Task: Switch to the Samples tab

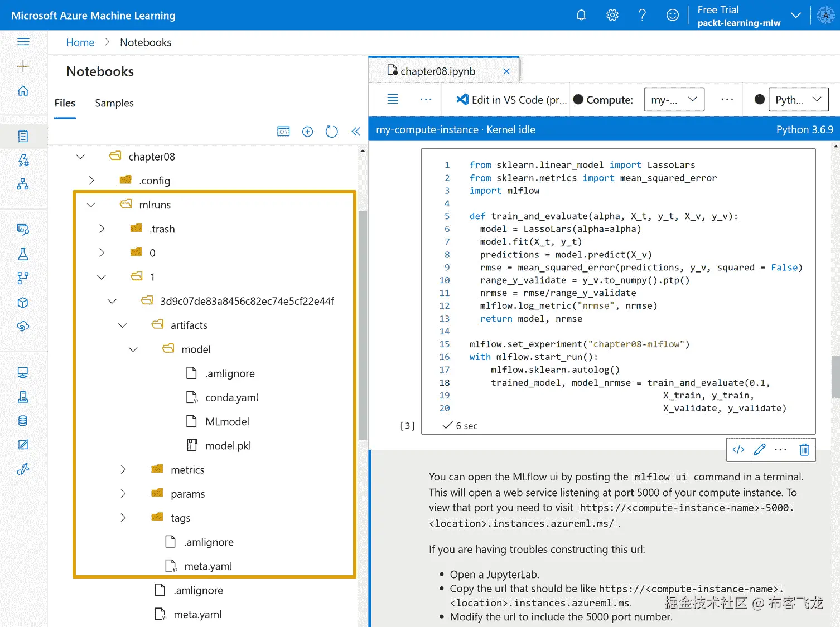Action: coord(114,103)
